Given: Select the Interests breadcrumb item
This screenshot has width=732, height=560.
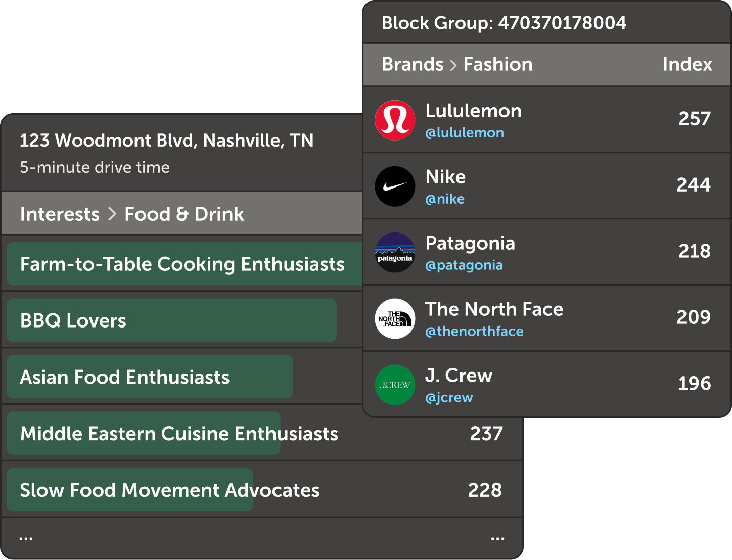Looking at the screenshot, I should pos(60,214).
